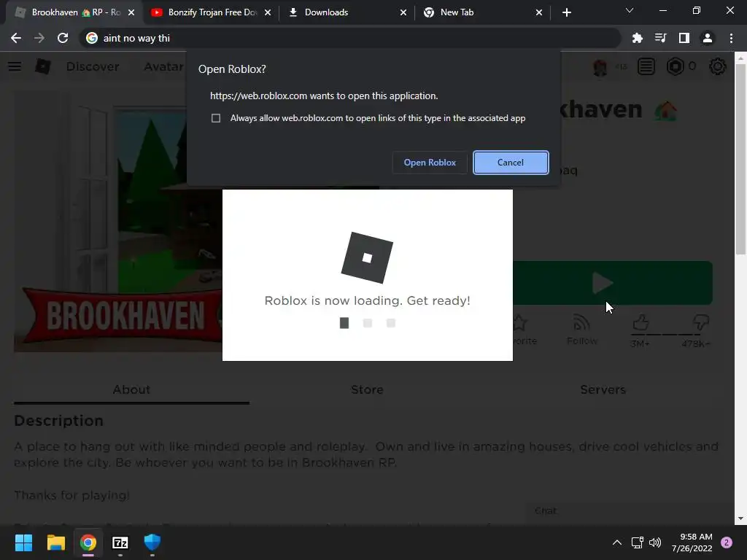Viewport: 747px width, 560px height.
Task: Open Windows Security shield taskbar icon
Action: pos(152,542)
